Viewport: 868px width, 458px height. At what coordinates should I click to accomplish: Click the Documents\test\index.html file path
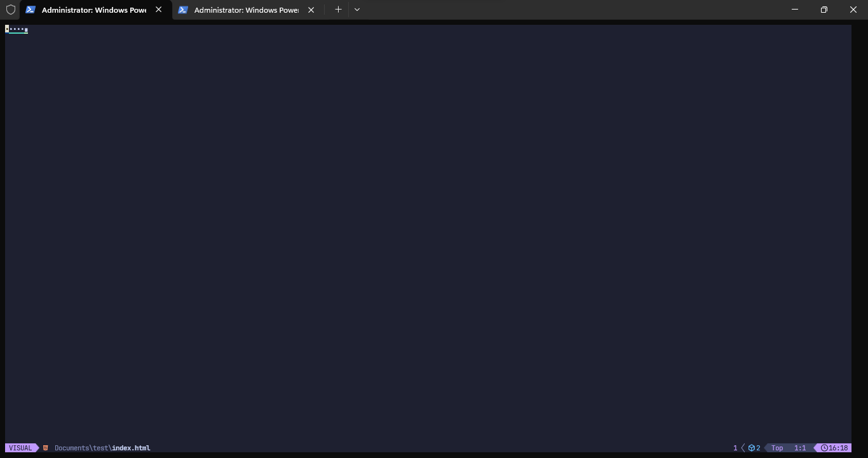(x=102, y=448)
